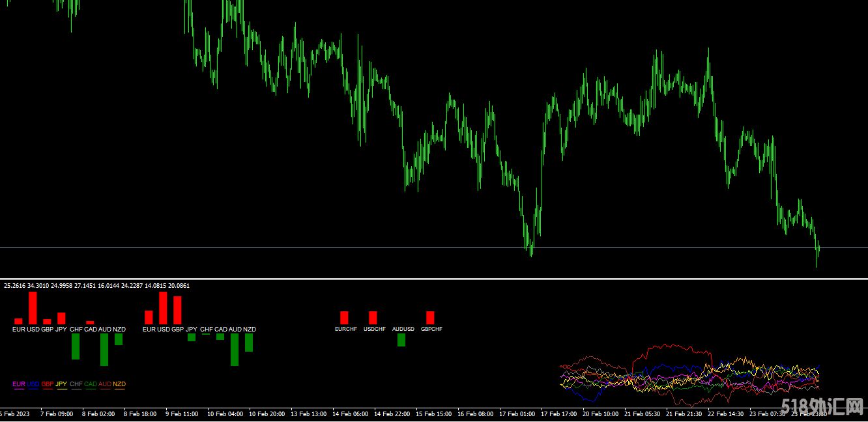Click the blue USD legend label

(x=33, y=384)
